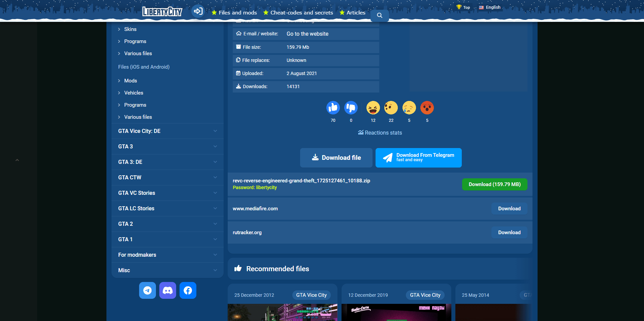Image resolution: width=644 pixels, height=321 pixels.
Task: Open Files (iOS and Android) heading link
Action: (x=144, y=67)
